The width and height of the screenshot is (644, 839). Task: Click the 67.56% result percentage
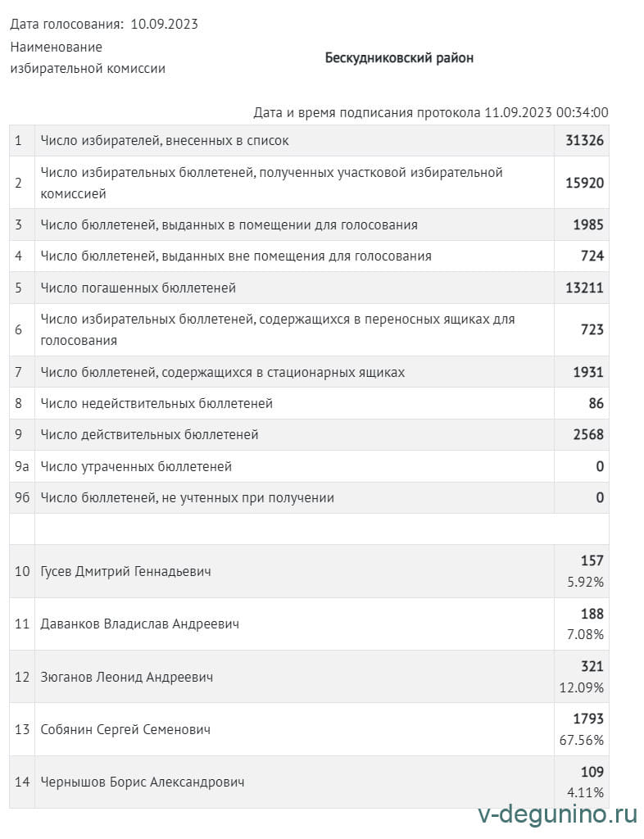point(582,740)
